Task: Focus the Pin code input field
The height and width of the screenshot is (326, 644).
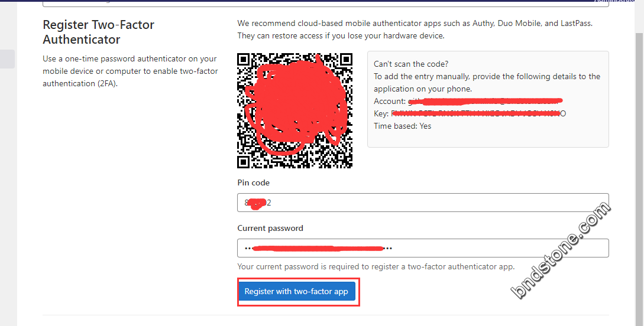Action: tap(423, 203)
